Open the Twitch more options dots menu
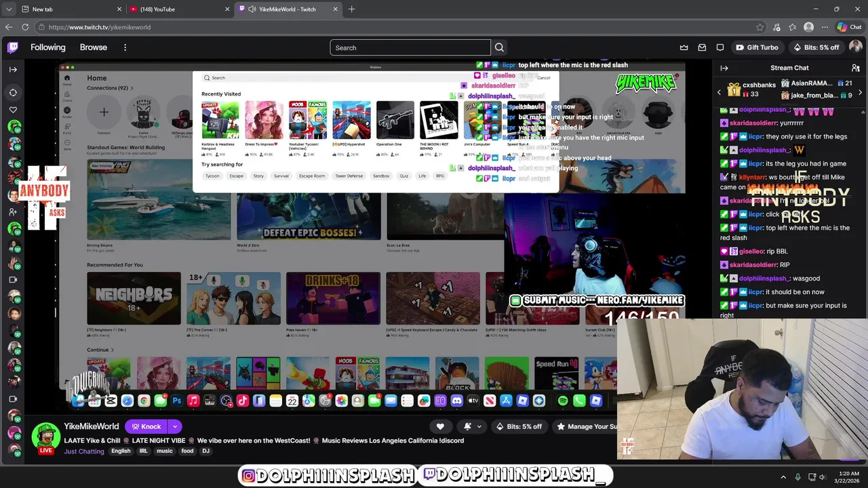 pyautogui.click(x=125, y=47)
